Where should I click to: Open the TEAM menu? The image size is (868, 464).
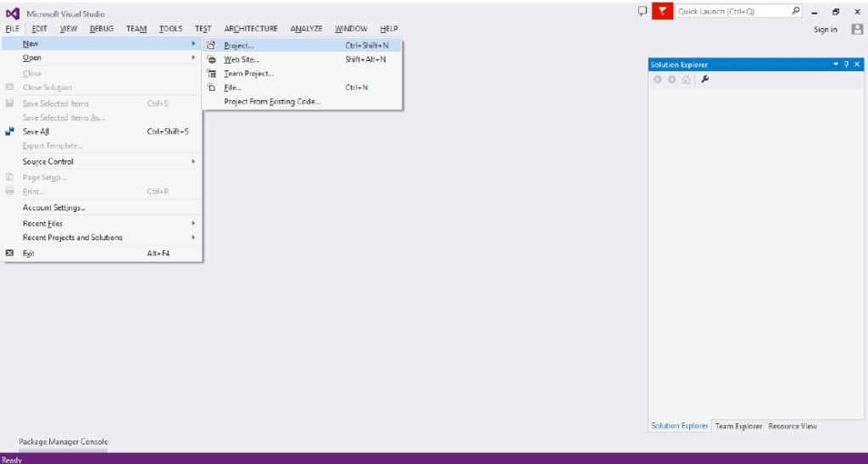click(136, 28)
